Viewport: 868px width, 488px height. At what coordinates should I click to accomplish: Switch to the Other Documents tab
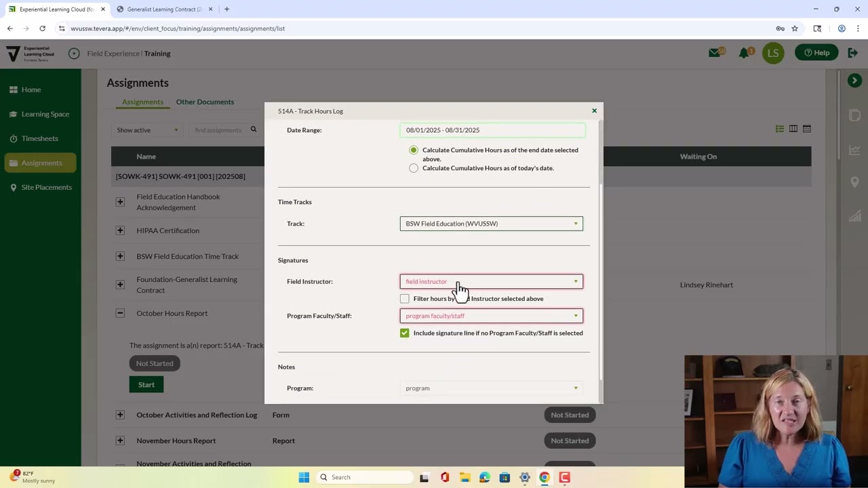(205, 102)
